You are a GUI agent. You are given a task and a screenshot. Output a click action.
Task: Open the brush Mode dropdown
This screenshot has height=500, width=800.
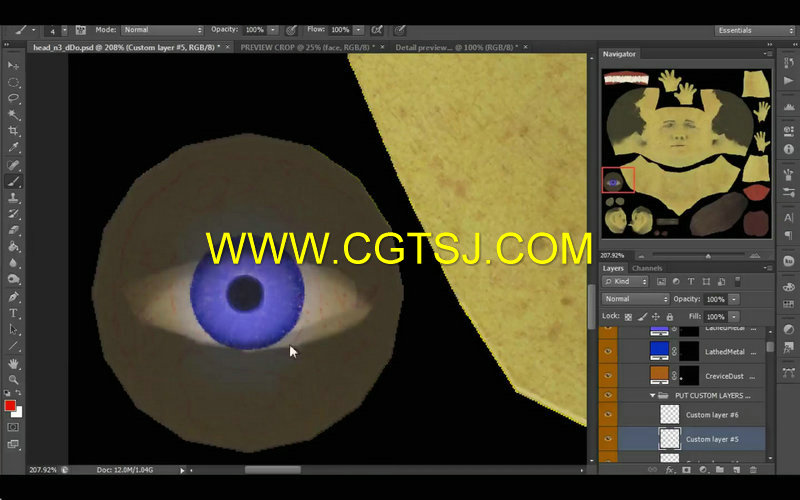tap(162, 30)
